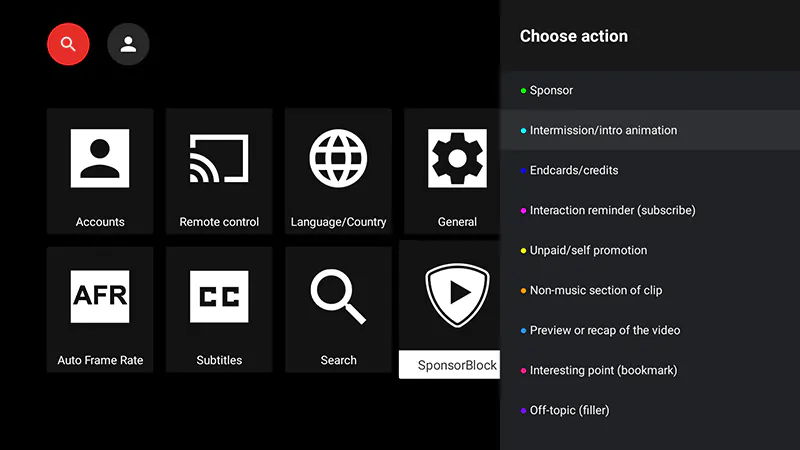Choose Non-music section of clip

(x=650, y=290)
